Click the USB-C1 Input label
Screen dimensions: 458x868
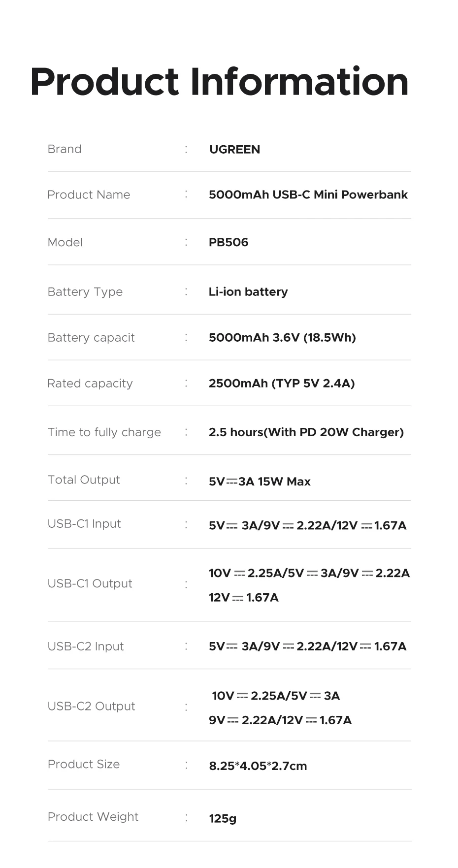coord(84,524)
